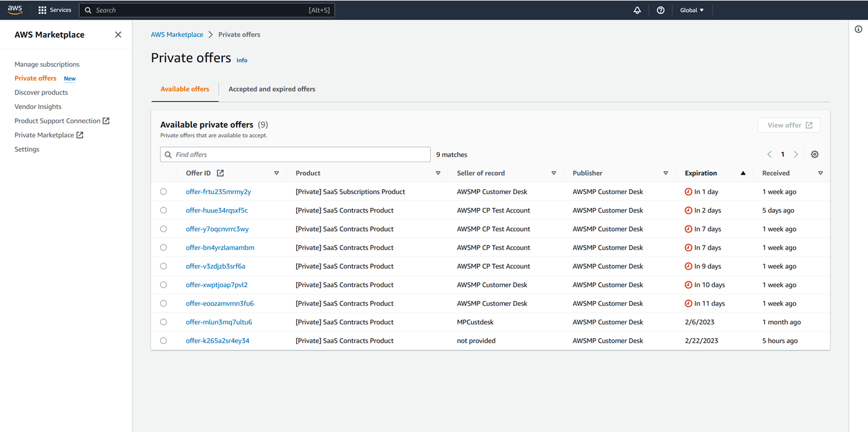868x432 pixels.
Task: Click '[Private] SaaS Subscriptions Product' cell
Action: 350,192
